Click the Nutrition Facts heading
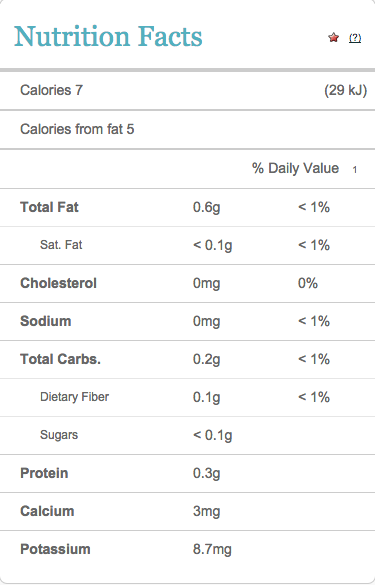 tap(108, 37)
